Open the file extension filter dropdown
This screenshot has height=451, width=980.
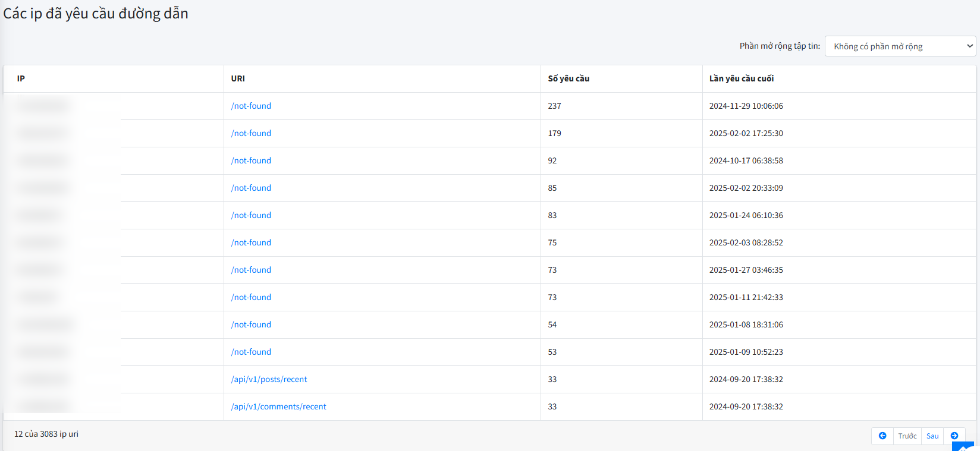(x=900, y=46)
